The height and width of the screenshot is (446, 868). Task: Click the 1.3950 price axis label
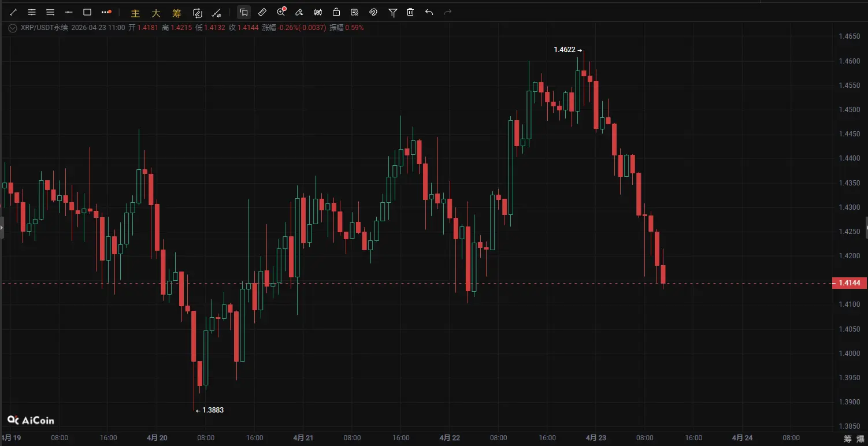tap(849, 378)
